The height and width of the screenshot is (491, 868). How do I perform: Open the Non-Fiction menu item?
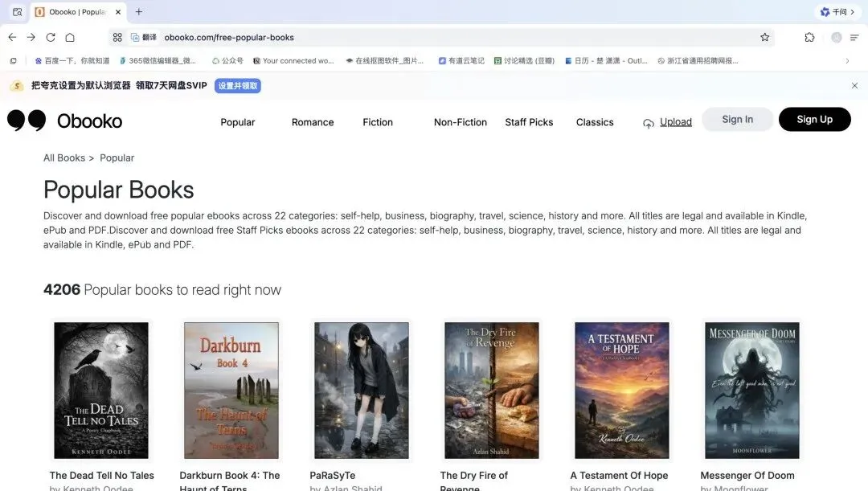(x=461, y=122)
